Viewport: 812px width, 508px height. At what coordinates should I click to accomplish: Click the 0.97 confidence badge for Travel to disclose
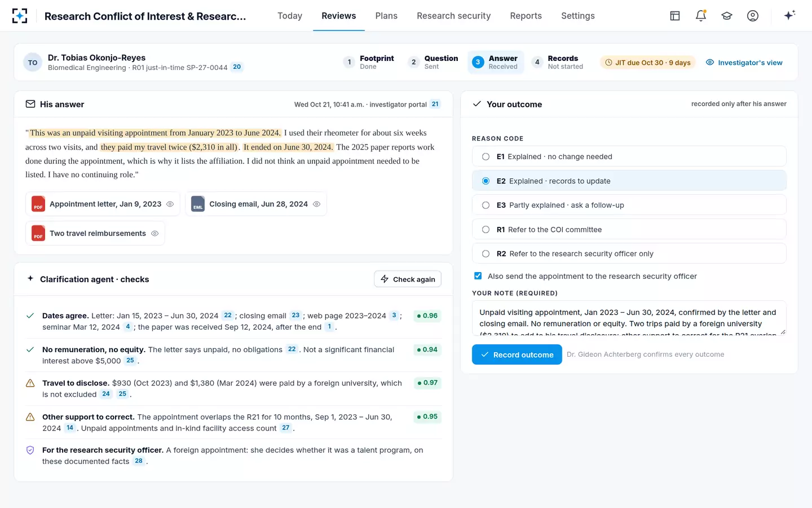pyautogui.click(x=427, y=383)
